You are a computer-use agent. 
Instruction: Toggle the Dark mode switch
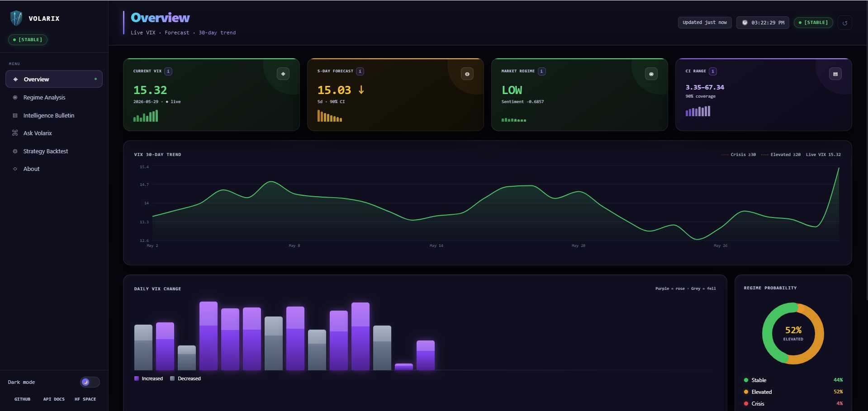[x=90, y=382]
